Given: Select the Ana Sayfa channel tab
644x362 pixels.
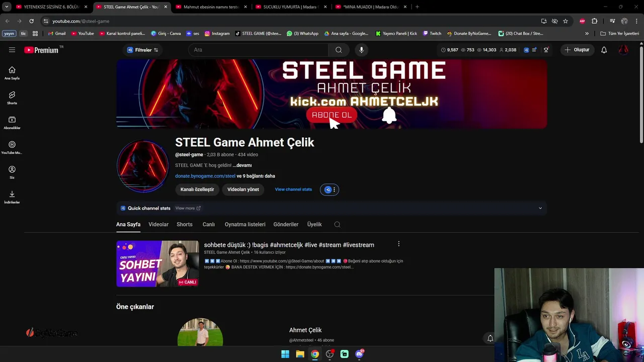Looking at the screenshot, I should (128, 224).
